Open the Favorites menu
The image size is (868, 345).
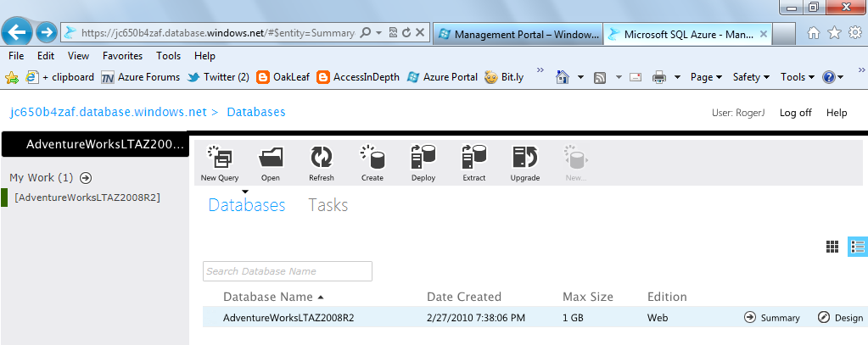pos(122,56)
